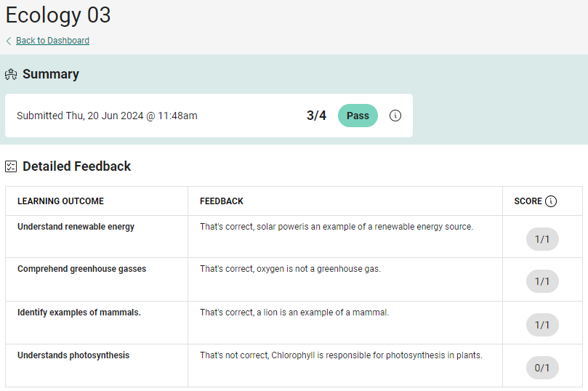
Task: Click the Summary section icon
Action: pyautogui.click(x=11, y=74)
